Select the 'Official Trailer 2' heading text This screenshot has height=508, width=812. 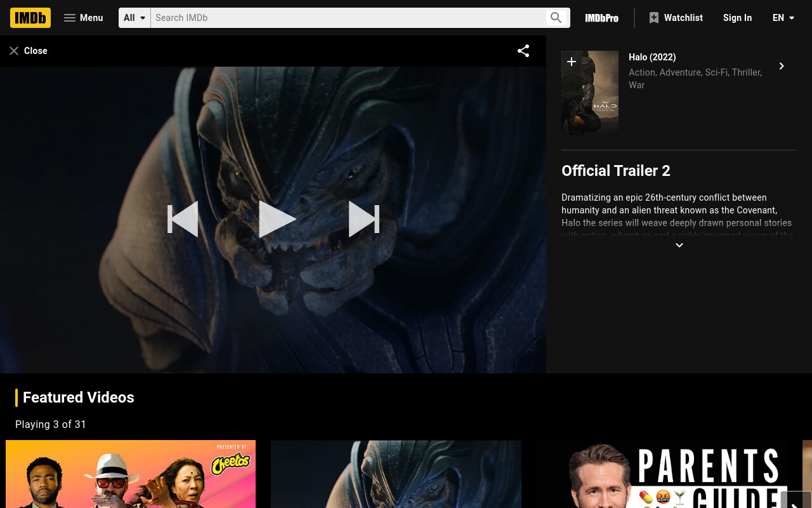point(616,171)
